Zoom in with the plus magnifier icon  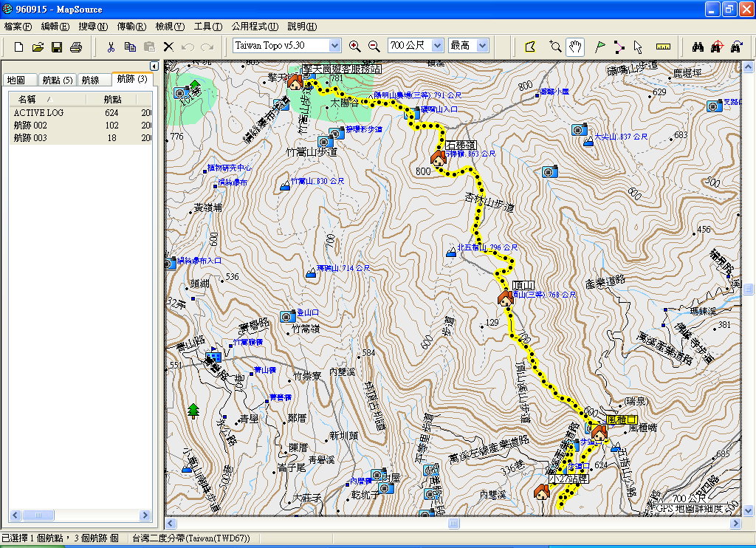355,47
